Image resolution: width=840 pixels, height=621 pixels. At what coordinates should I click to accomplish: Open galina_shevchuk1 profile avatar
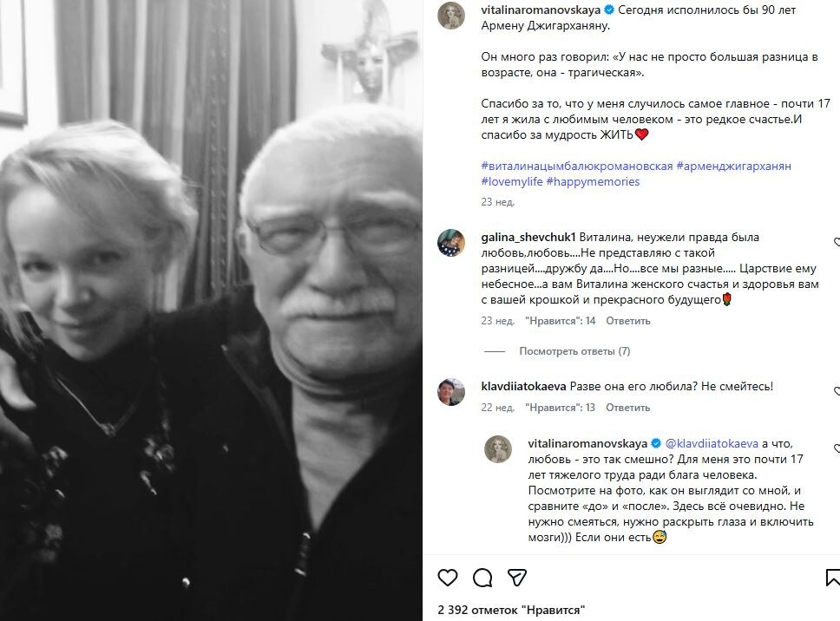[x=451, y=243]
